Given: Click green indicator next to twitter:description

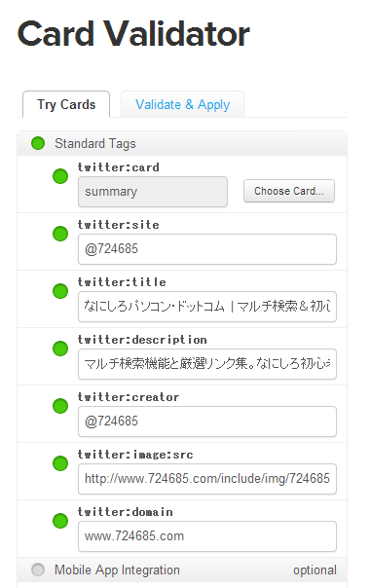Looking at the screenshot, I should point(60,349).
